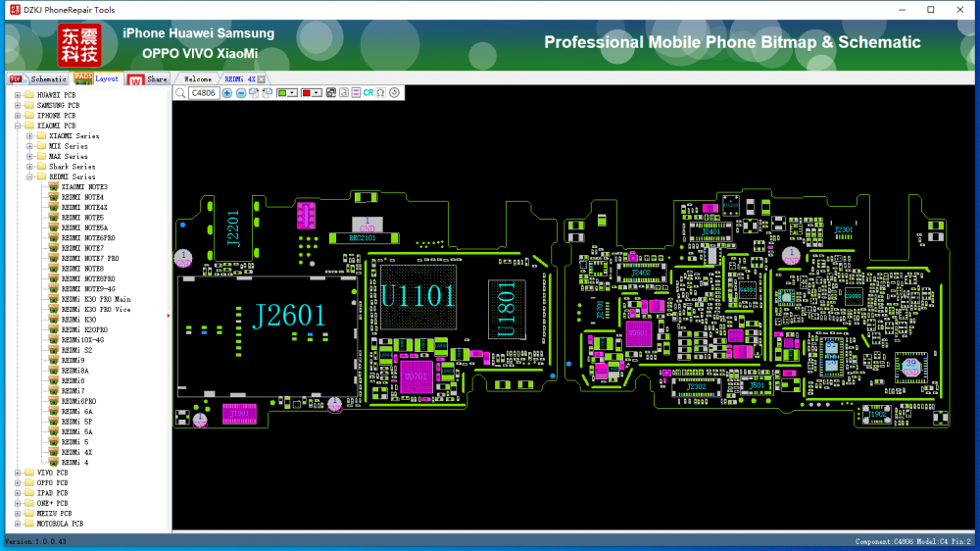Expand the IPAD PCB folder
Image resolution: width=980 pixels, height=551 pixels.
[18, 493]
